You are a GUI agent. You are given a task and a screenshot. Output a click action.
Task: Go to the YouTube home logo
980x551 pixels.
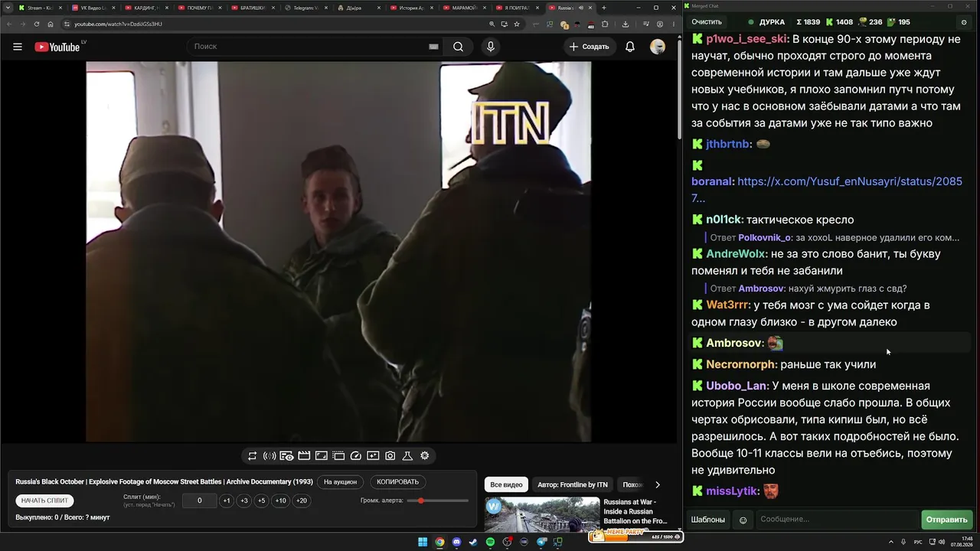click(57, 47)
